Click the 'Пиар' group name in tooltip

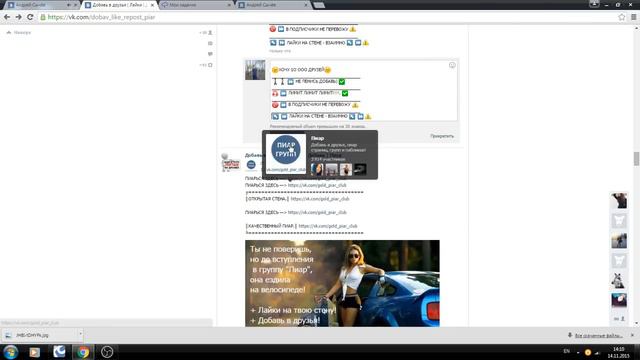[x=317, y=138]
